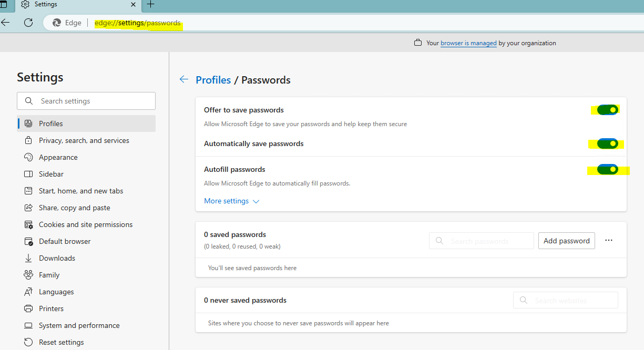644x350 pixels.
Task: Turn off Autofill passwords switch
Action: [607, 169]
